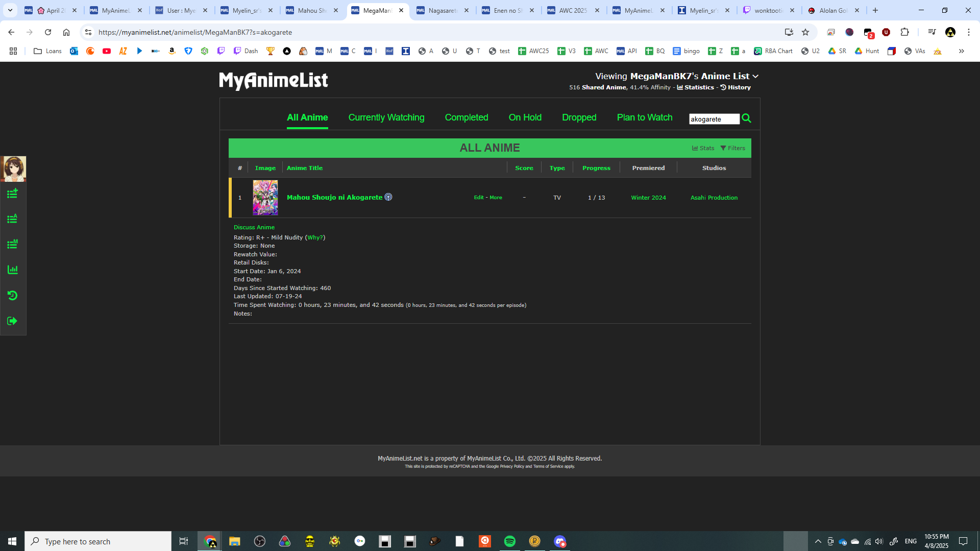This screenshot has width=980, height=551.
Task: Open the bingo document bookmark
Action: click(686, 51)
